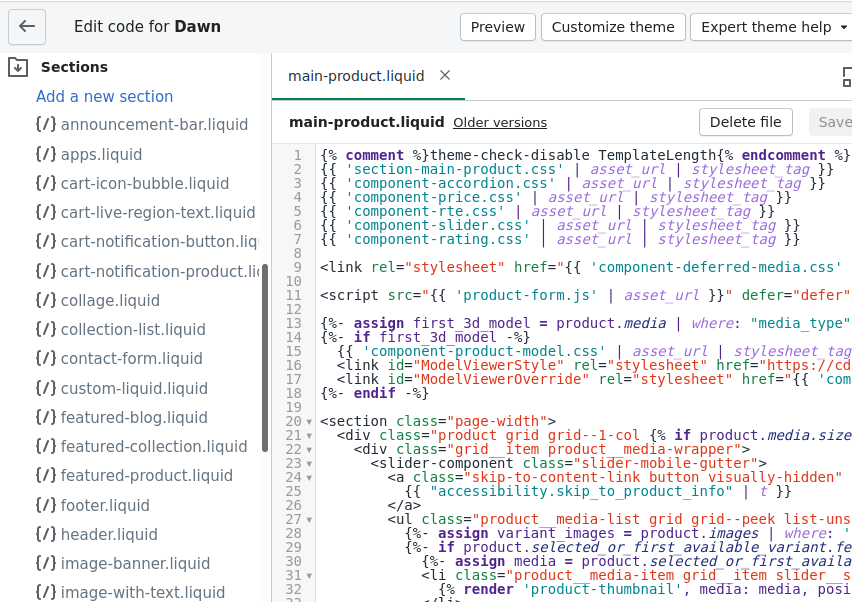Screen dimensions: 852x602
Task: Click the Customize theme button
Action: coord(613,27)
